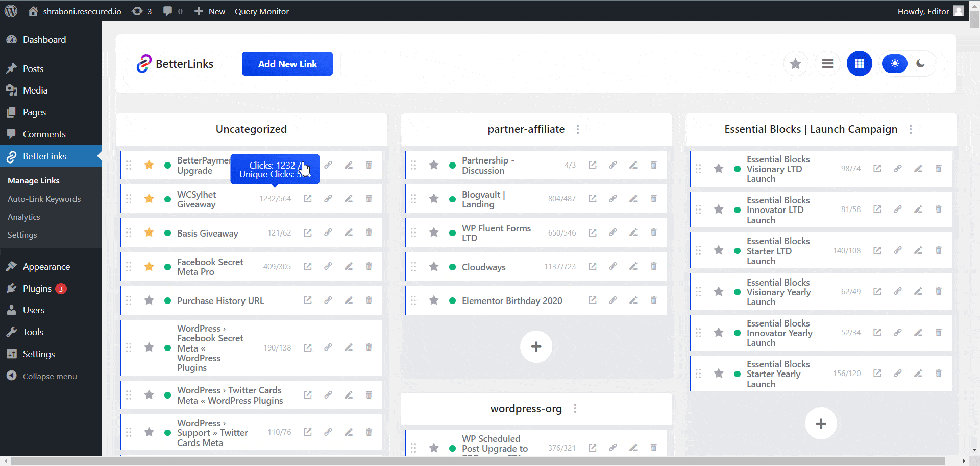Image resolution: width=980 pixels, height=466 pixels.
Task: Enable light mode
Action: pyautogui.click(x=894, y=63)
